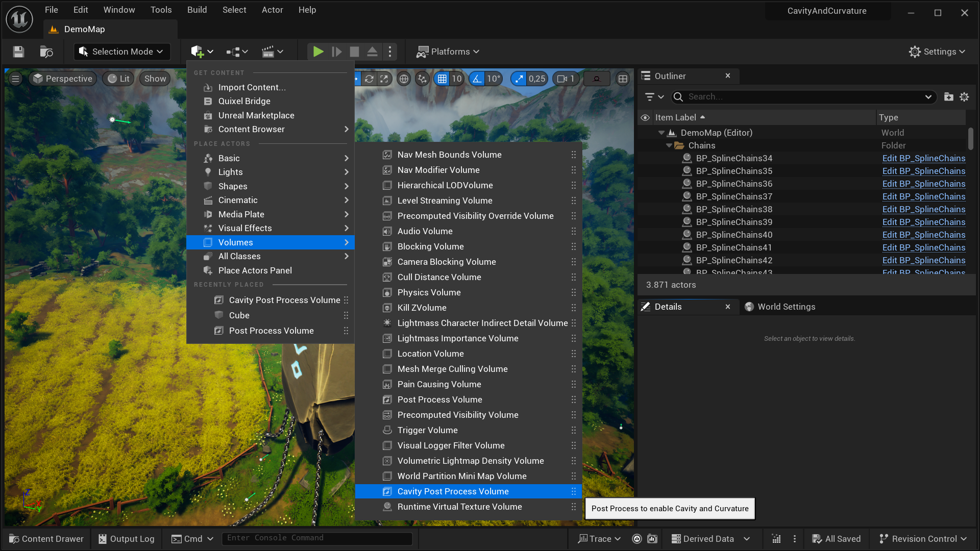Create new folder in Outliner
The image size is (980, 551).
click(x=948, y=97)
